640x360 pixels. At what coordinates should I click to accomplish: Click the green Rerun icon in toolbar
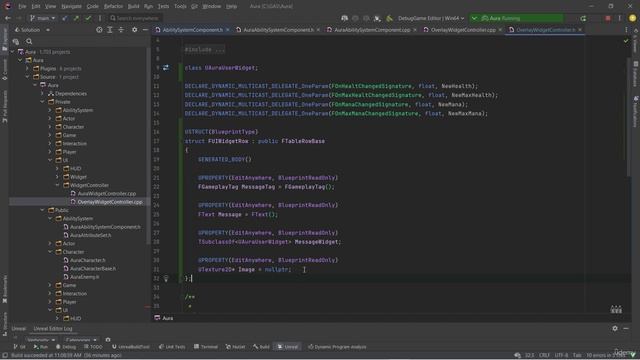click(x=583, y=18)
